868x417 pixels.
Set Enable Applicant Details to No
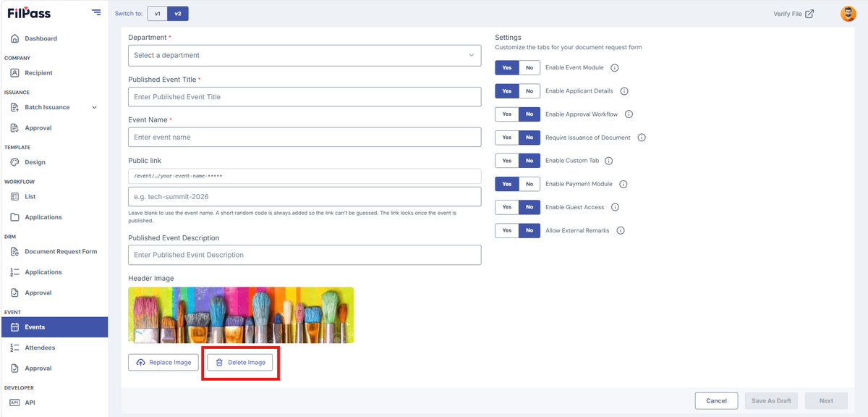[529, 91]
